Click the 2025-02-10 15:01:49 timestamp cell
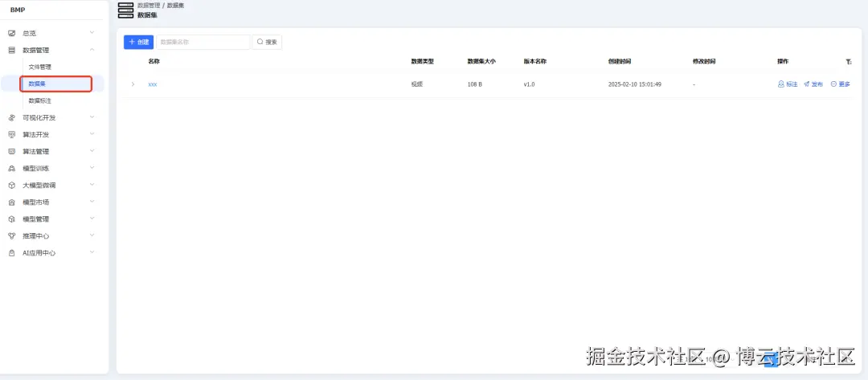The image size is (868, 380). (x=634, y=84)
